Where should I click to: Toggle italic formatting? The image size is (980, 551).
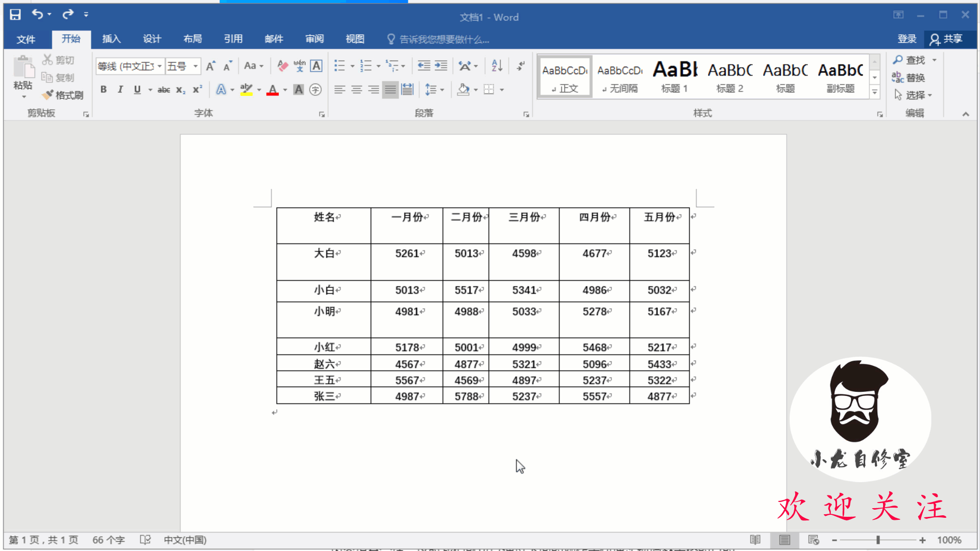pyautogui.click(x=120, y=90)
